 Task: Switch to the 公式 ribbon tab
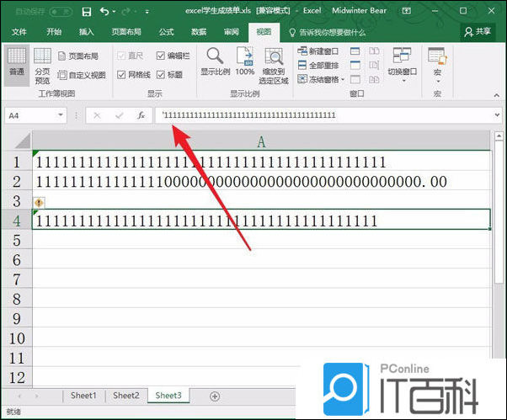click(x=166, y=32)
